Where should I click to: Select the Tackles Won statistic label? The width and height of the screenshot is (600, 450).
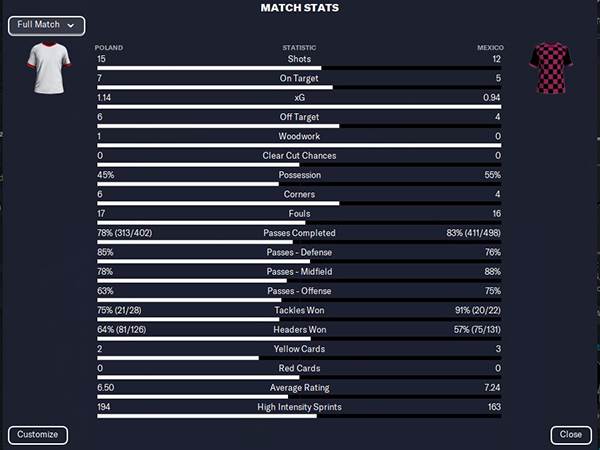point(299,310)
